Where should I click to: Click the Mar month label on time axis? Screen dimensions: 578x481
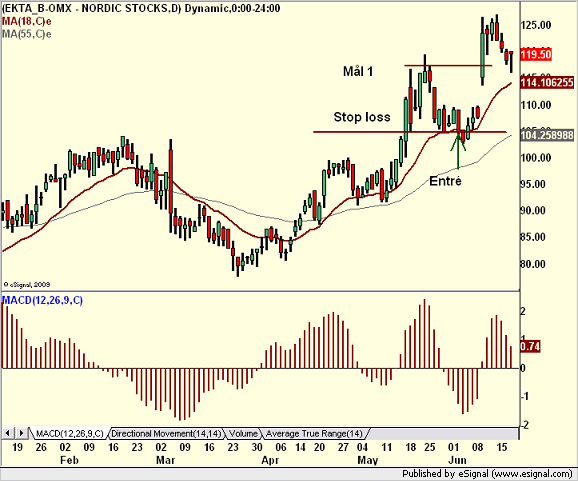pyautogui.click(x=166, y=460)
